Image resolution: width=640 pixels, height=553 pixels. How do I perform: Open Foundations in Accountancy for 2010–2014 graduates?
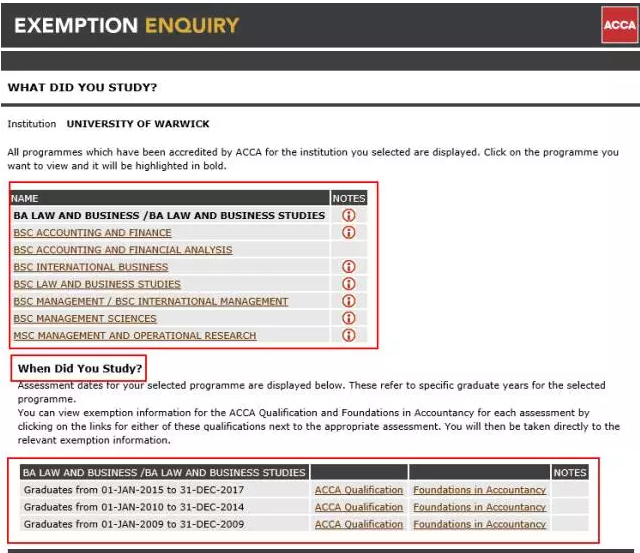coord(480,507)
